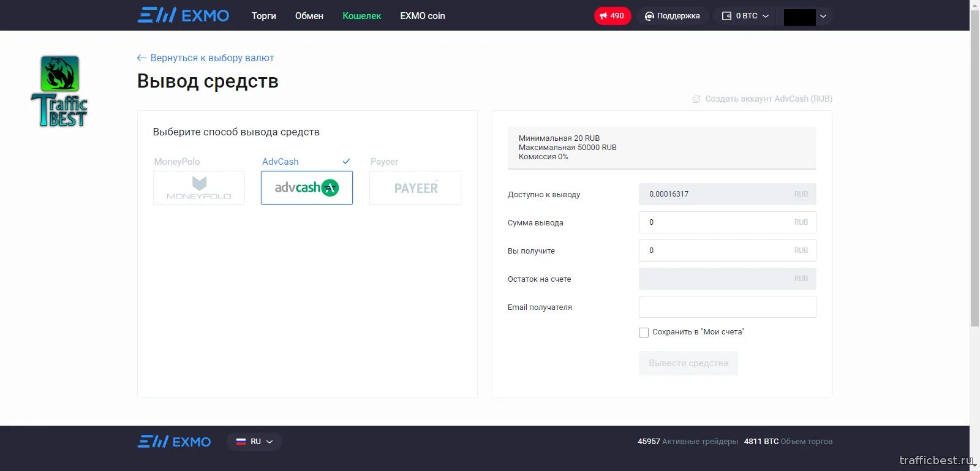Click the Доступно к выводу amount field

click(728, 194)
